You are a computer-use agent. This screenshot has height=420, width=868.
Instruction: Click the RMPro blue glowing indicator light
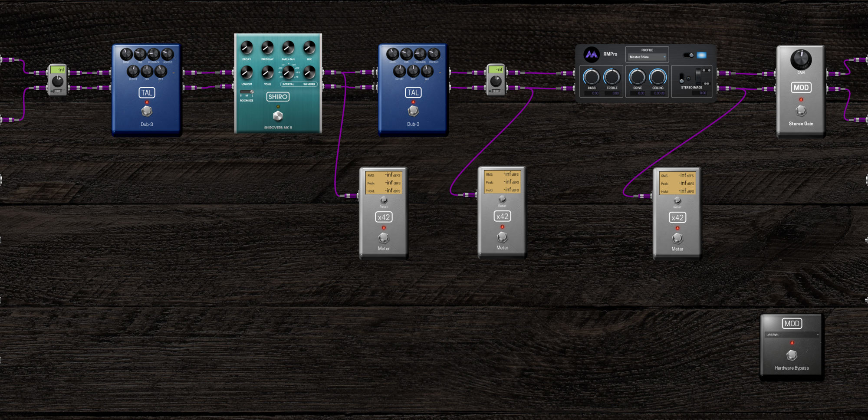701,55
